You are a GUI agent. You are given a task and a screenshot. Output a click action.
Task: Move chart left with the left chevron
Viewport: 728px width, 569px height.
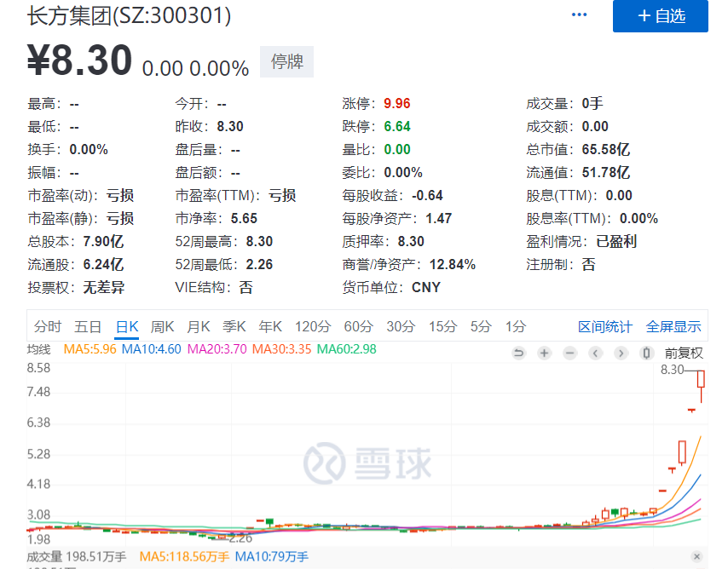(x=595, y=353)
